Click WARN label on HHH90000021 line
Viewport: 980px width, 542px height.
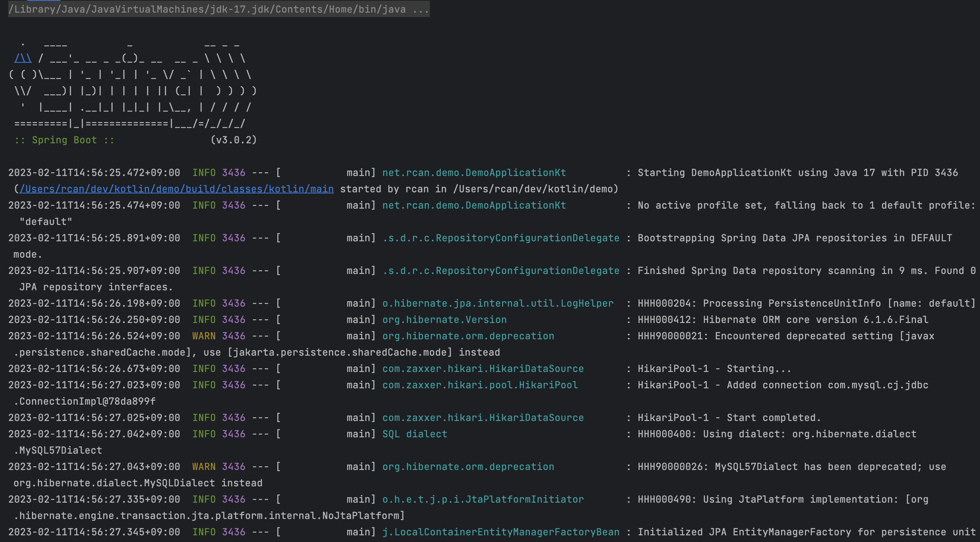click(203, 336)
